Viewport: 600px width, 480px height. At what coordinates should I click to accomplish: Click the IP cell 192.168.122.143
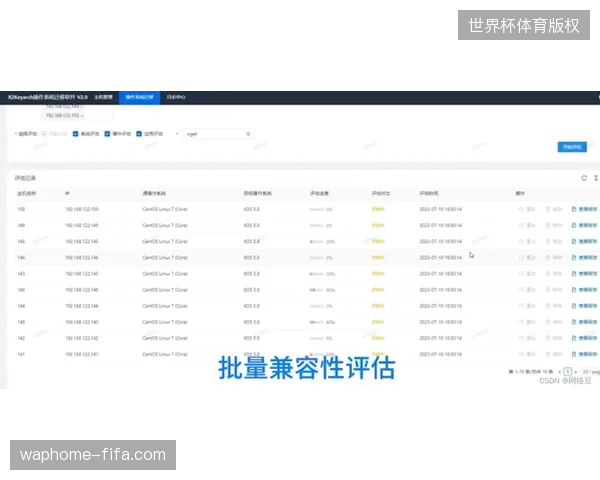click(82, 274)
